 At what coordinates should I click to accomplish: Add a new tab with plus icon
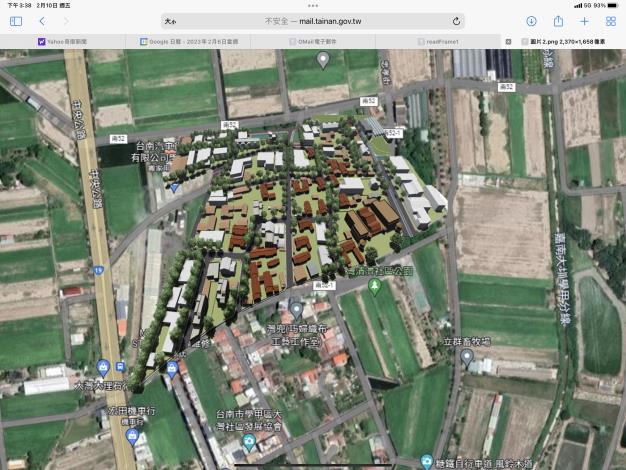point(584,21)
